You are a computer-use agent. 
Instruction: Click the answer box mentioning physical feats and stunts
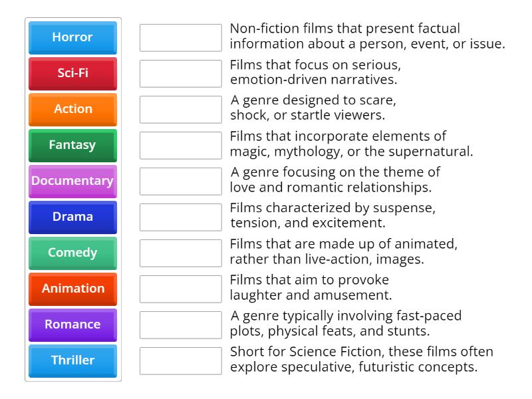click(180, 325)
